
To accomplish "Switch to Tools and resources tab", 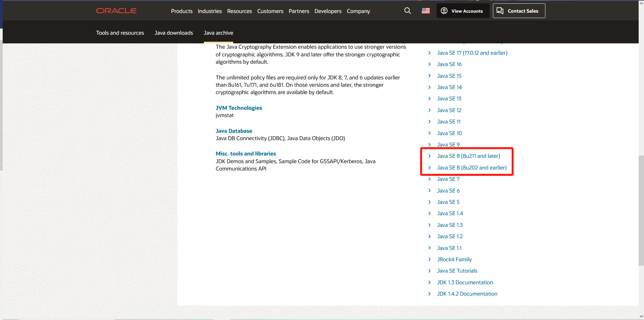I will tap(120, 33).
